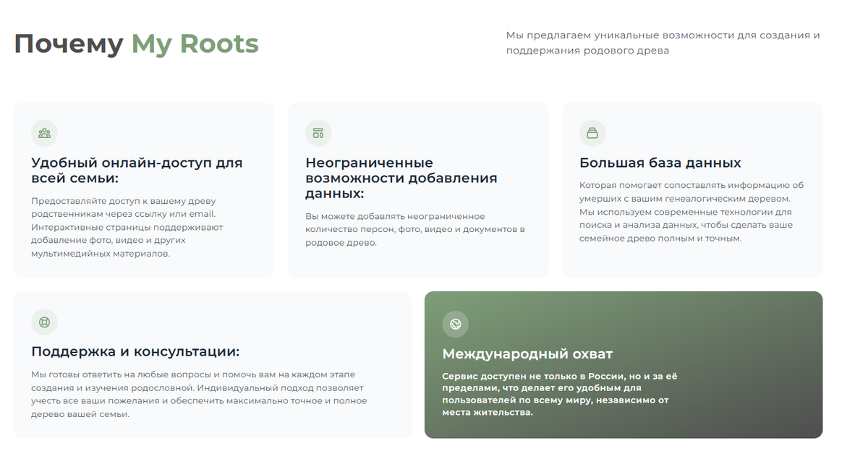Click heading Неограниченные возможности добавления данных

click(401, 178)
